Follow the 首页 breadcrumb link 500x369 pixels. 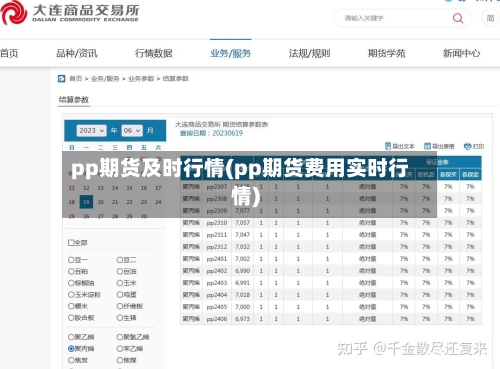pos(76,79)
